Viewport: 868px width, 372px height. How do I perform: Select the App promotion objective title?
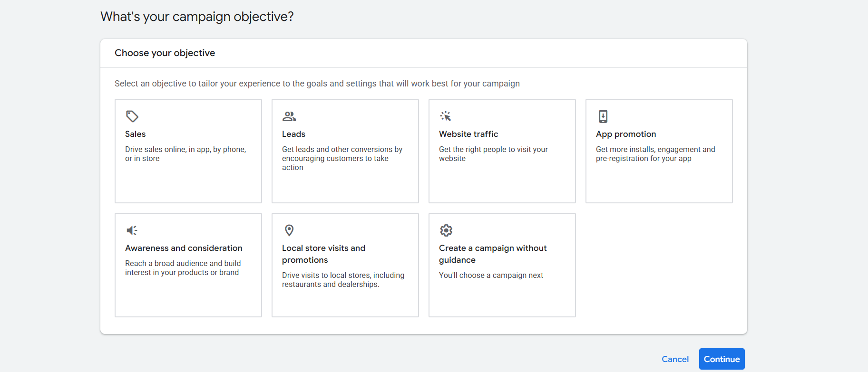click(x=626, y=134)
